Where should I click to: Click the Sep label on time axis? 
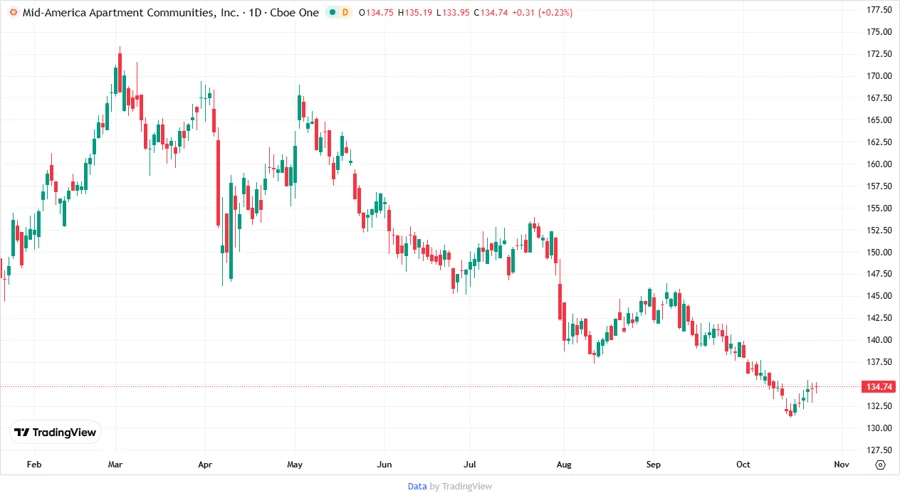click(x=654, y=464)
